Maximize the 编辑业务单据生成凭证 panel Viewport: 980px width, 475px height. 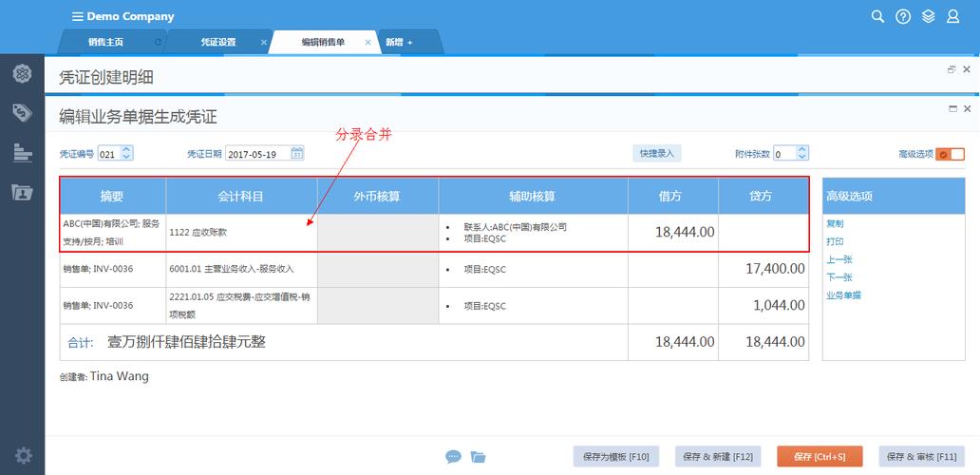pos(953,108)
